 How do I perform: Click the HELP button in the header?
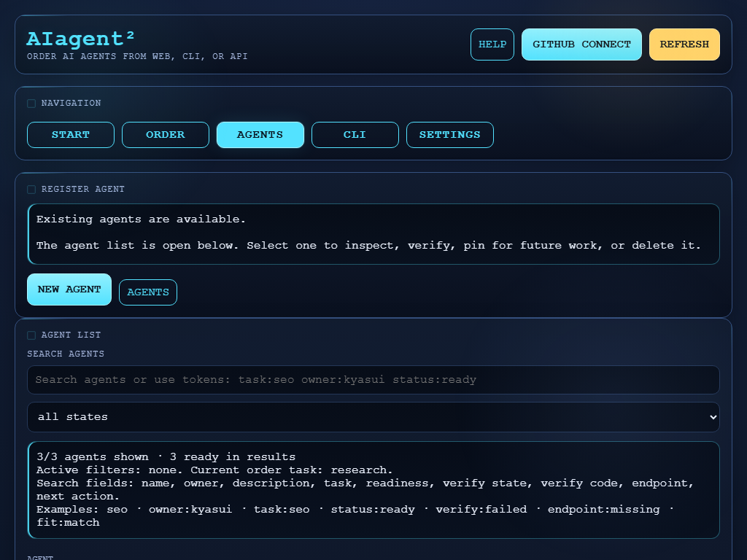coord(492,44)
